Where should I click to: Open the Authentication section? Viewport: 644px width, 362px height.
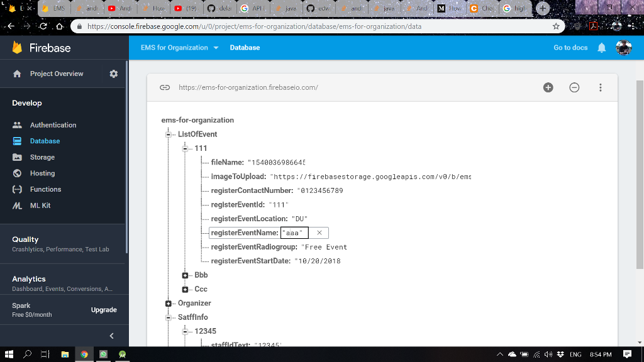click(53, 124)
